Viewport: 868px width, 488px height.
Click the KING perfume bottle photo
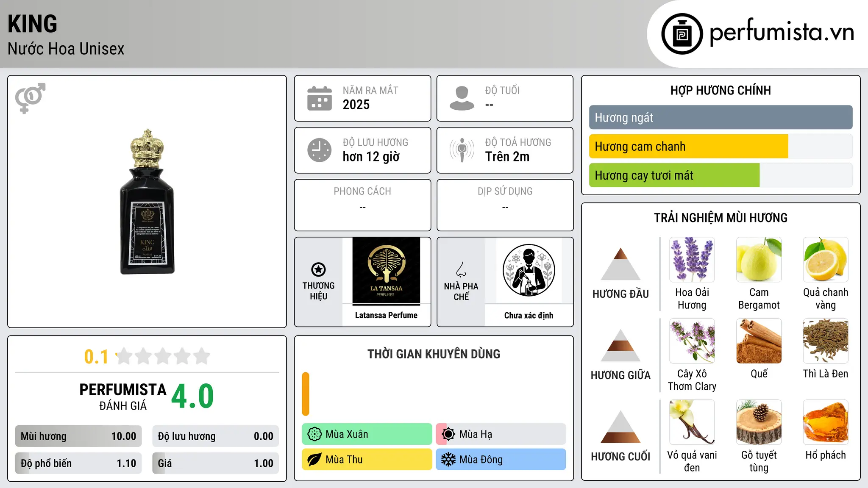(x=147, y=202)
